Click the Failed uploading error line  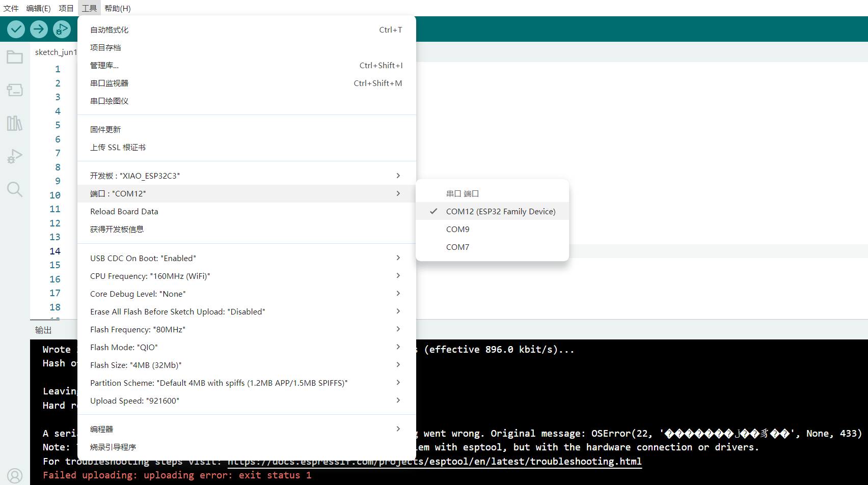pos(177,475)
